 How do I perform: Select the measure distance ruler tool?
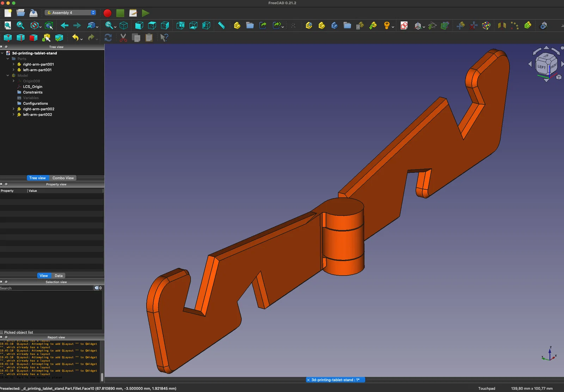[x=221, y=25]
